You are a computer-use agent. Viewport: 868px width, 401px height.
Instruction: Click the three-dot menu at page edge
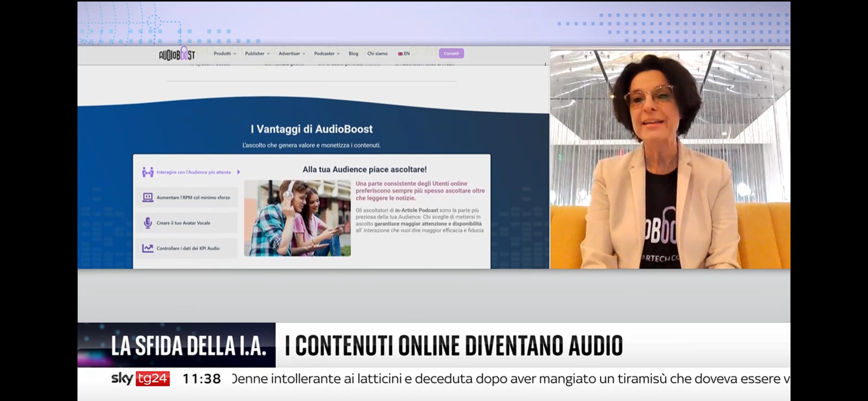[x=545, y=64]
